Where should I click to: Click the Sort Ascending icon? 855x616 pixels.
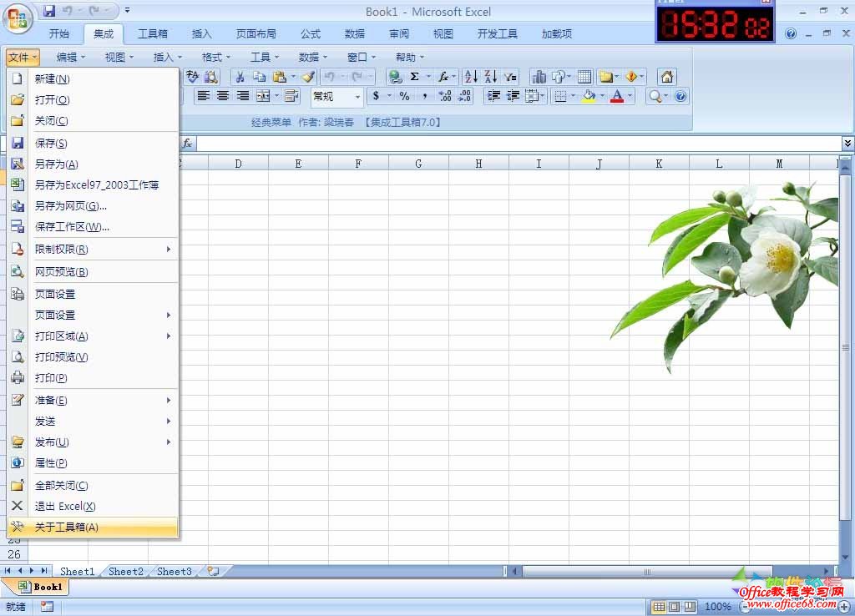470,76
